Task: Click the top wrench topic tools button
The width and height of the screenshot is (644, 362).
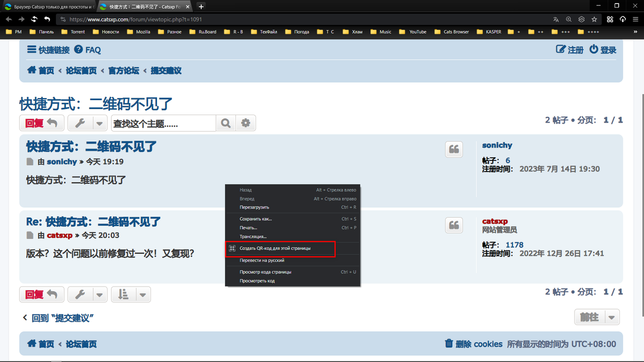Action: point(88,123)
